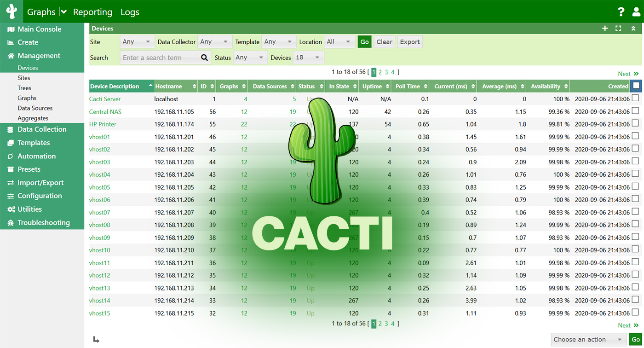
Task: Click the Clear button in the filter bar
Action: [384, 41]
